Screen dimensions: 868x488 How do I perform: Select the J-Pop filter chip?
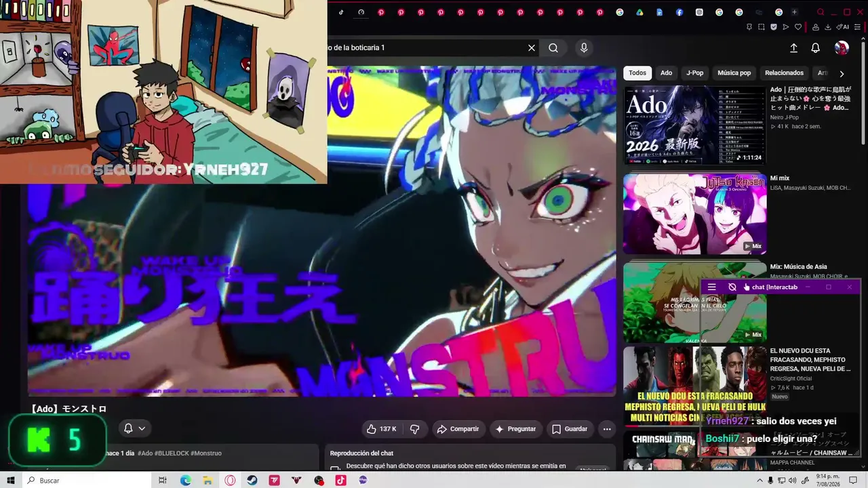point(695,73)
